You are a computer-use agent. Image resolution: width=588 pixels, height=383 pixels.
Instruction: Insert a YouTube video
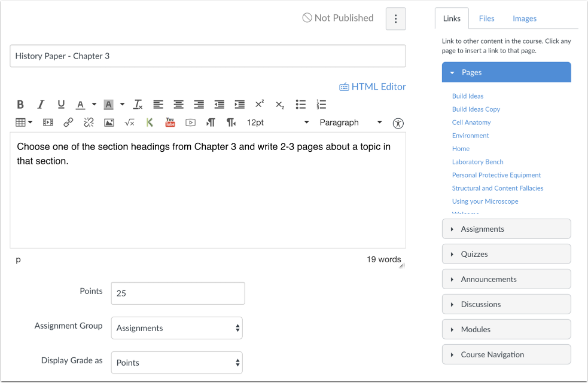pyautogui.click(x=170, y=122)
